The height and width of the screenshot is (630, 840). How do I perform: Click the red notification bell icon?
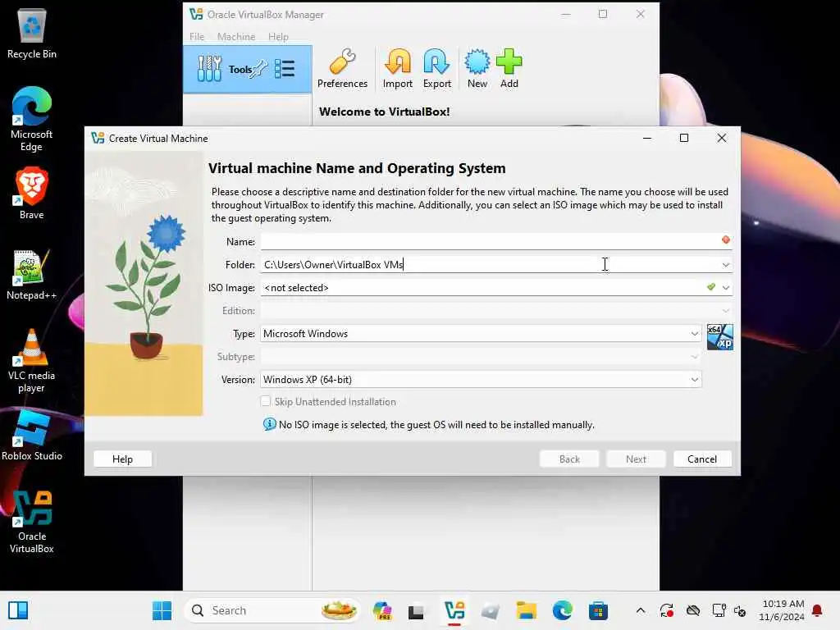[x=817, y=610]
